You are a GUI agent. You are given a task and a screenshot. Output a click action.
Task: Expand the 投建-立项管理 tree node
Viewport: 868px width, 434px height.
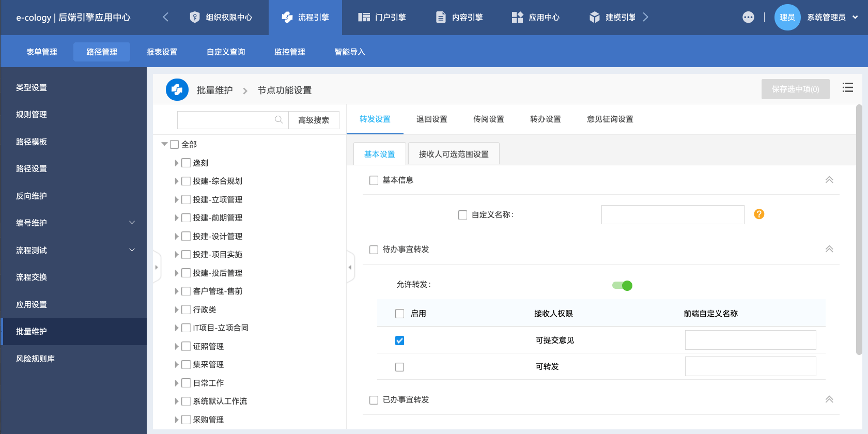click(177, 199)
